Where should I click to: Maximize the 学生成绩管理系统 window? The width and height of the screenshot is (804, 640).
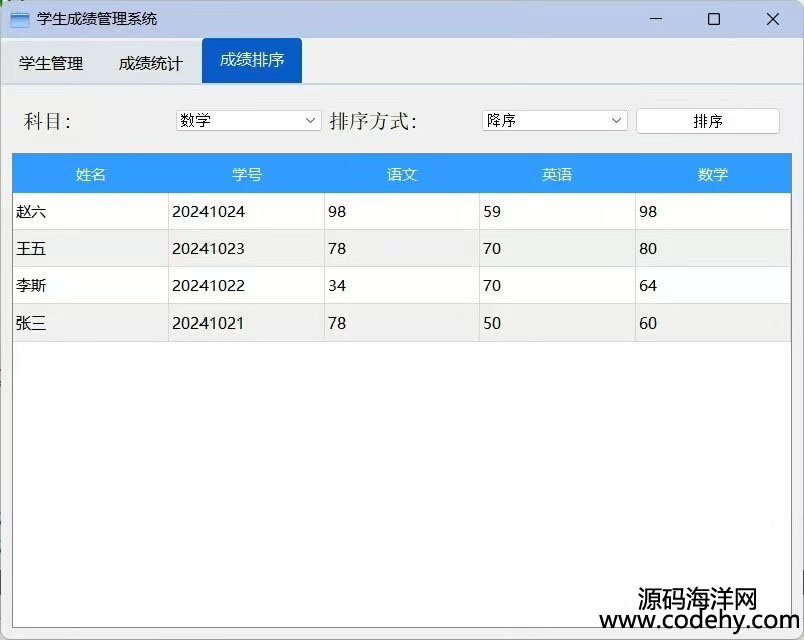[714, 19]
